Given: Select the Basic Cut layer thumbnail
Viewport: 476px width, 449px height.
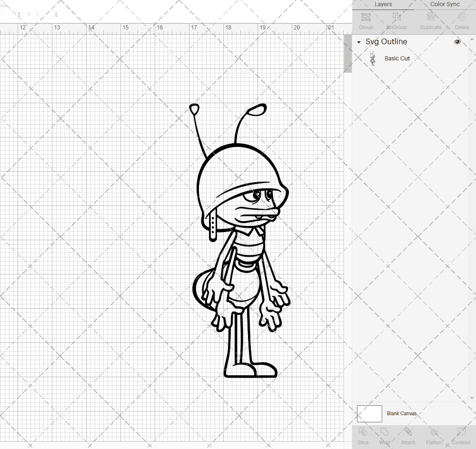Looking at the screenshot, I should tap(373, 59).
